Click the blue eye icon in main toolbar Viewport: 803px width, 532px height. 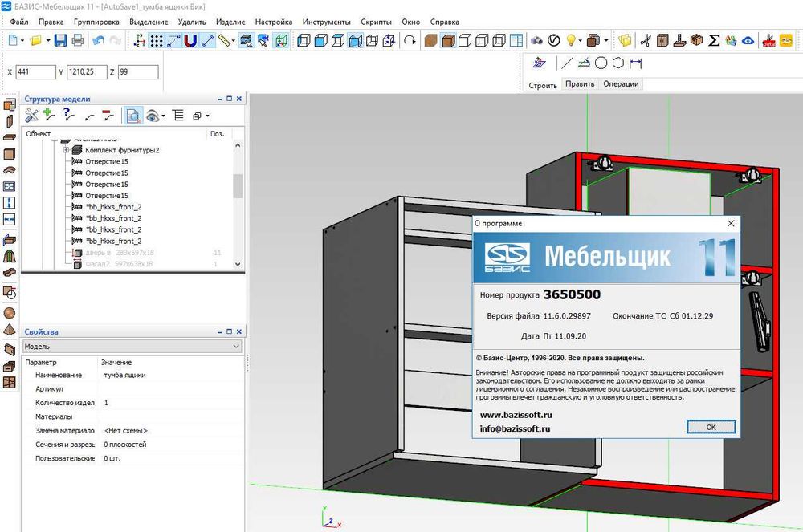click(x=748, y=40)
